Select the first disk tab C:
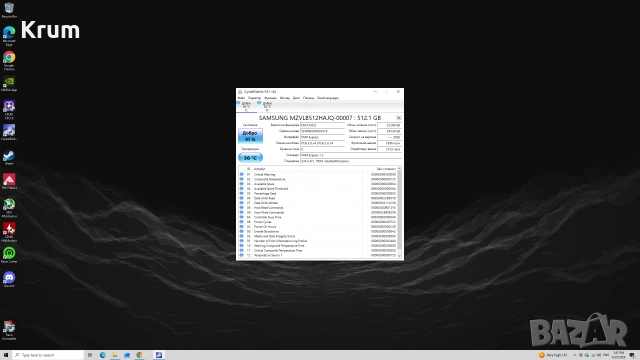 tap(246, 107)
